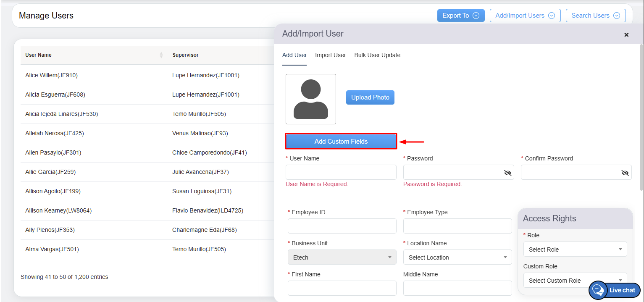Click the Export To chevron icon
The height and width of the screenshot is (302, 644).
[476, 16]
